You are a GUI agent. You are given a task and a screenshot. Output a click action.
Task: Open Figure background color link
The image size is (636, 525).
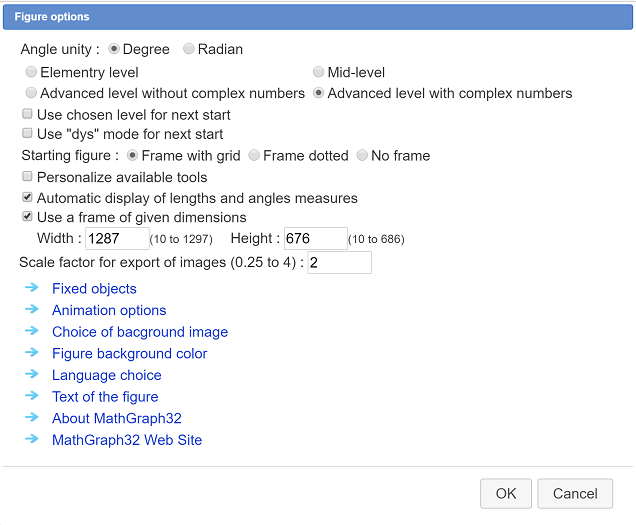[x=129, y=353]
